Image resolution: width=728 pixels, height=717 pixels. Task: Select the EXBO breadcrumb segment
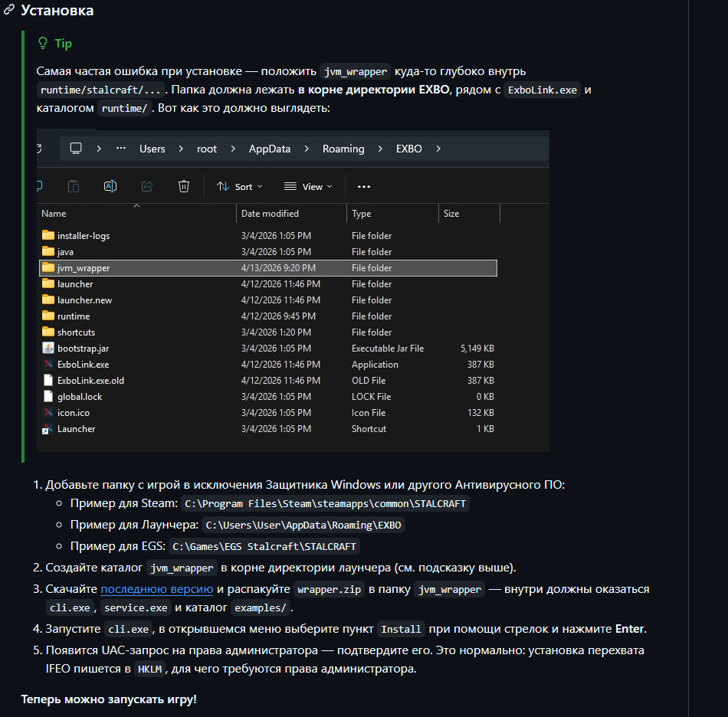tap(409, 149)
